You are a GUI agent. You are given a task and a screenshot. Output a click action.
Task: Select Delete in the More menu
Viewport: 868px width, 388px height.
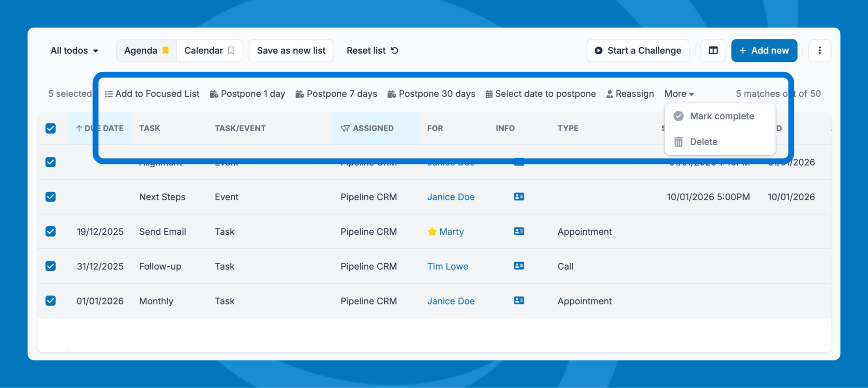click(703, 142)
